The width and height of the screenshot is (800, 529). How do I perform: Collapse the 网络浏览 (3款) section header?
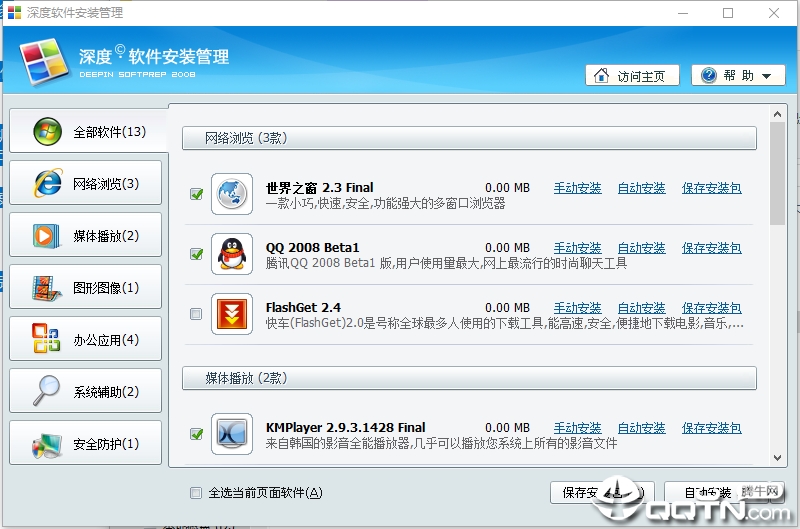(469, 138)
